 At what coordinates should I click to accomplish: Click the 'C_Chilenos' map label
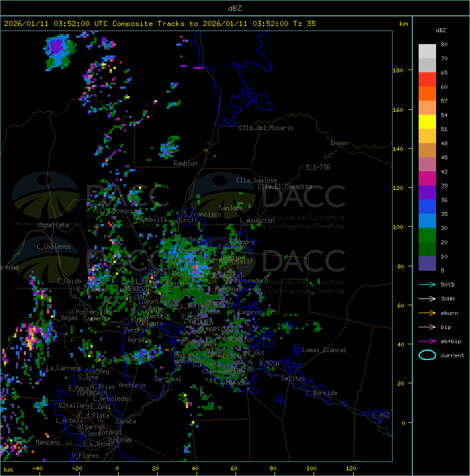tap(54, 246)
